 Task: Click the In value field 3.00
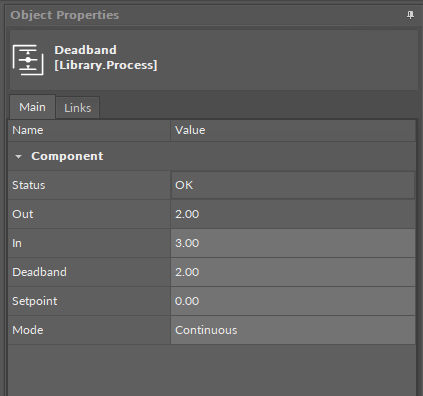(293, 243)
